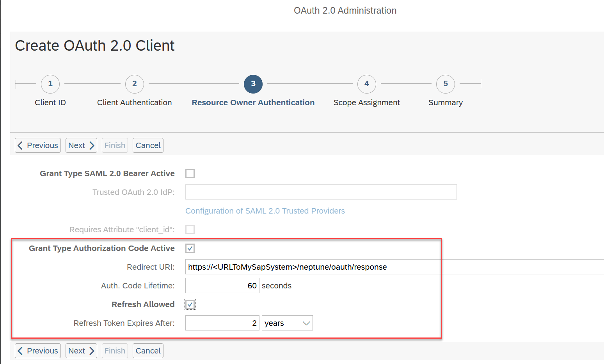Enable Grant Type SAML 2.0 Bearer Active
Screen dimensions: 604x364
[x=190, y=173]
